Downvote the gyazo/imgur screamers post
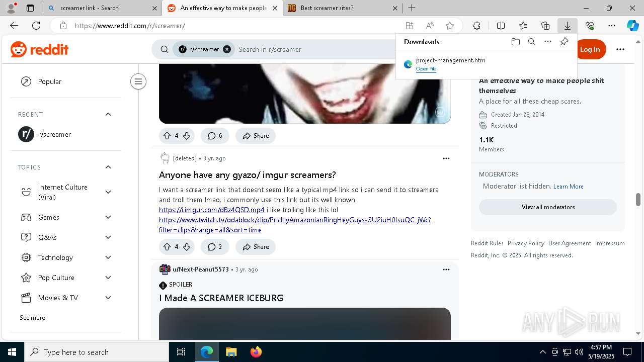The height and width of the screenshot is (362, 644). click(187, 247)
